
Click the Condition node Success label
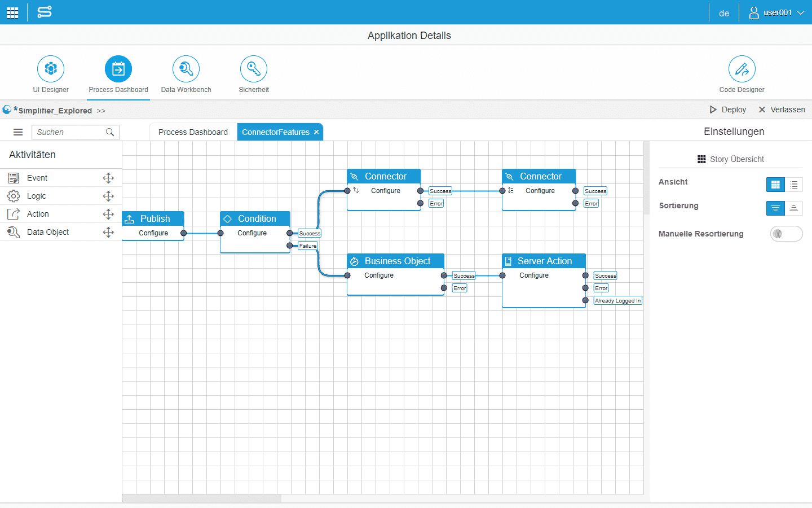pyautogui.click(x=310, y=233)
